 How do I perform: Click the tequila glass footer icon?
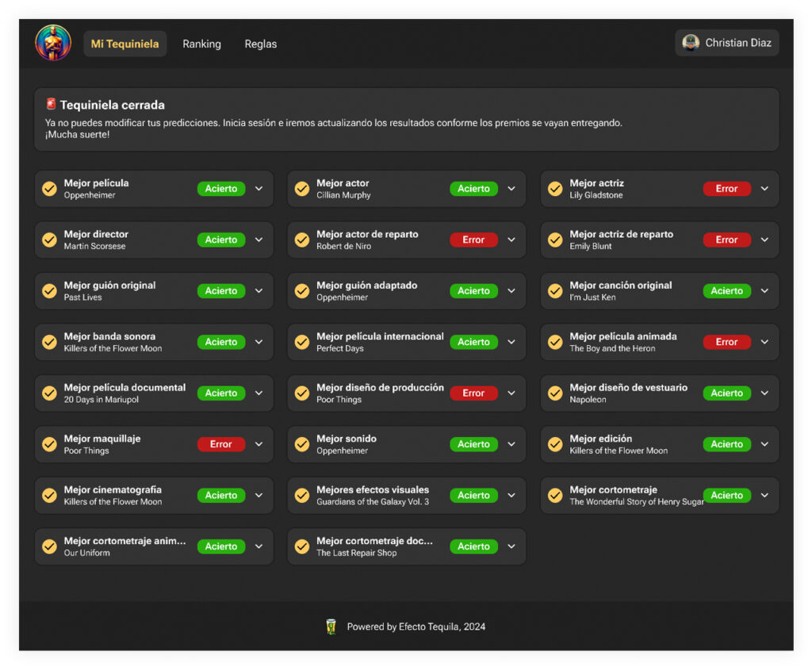tap(331, 627)
